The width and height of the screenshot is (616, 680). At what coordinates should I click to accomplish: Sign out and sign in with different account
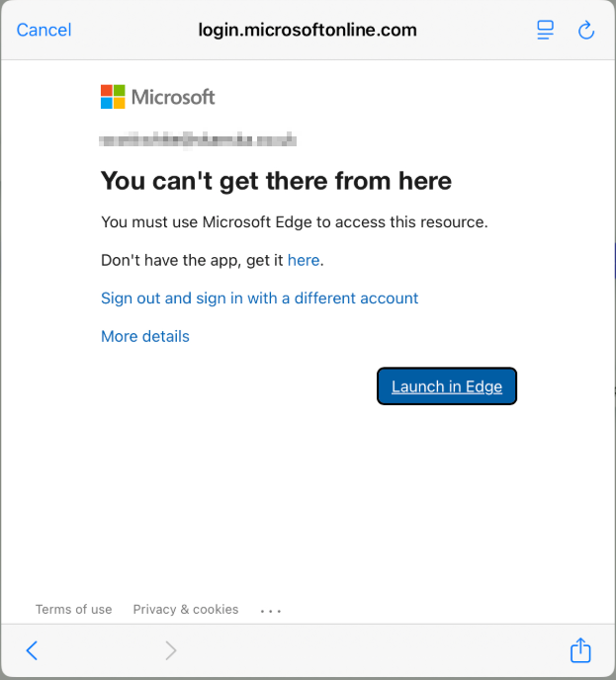click(259, 297)
